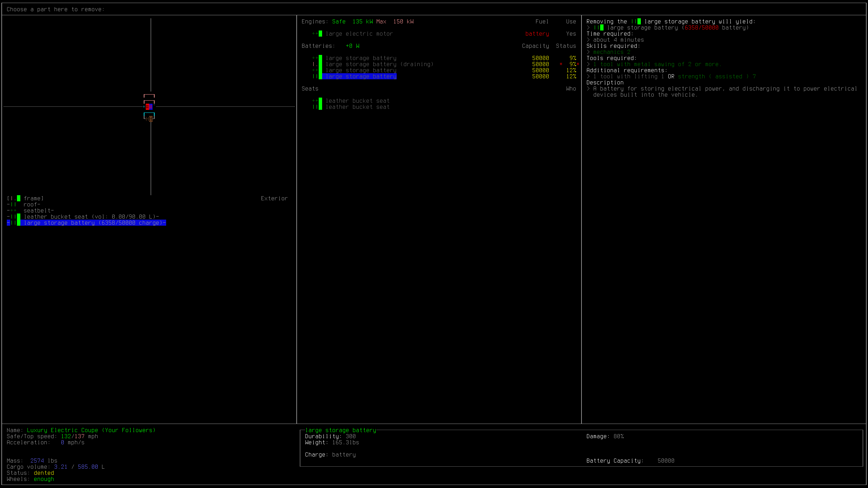Select the highlighted large storage battery row

point(361,76)
